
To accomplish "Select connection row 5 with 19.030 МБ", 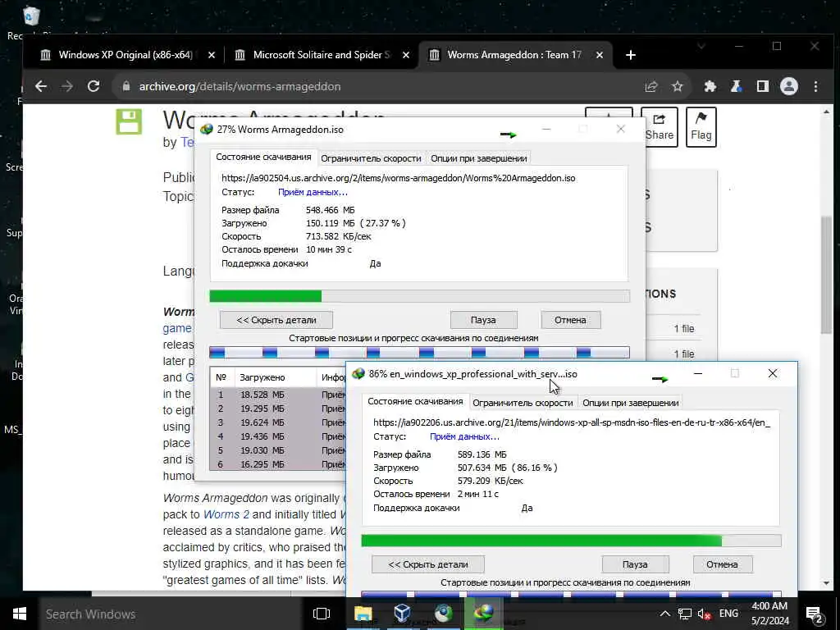I will click(277, 450).
